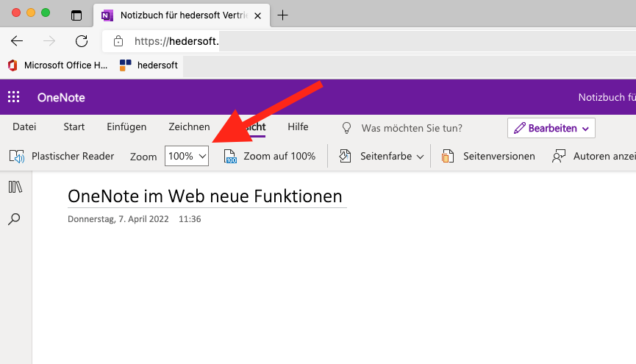Click the browser forward arrow
636x364 pixels.
[49, 41]
